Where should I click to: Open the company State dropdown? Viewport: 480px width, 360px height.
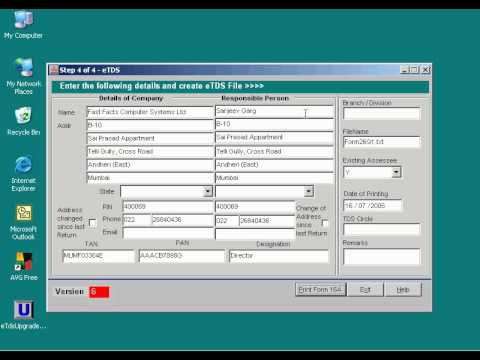tap(208, 191)
